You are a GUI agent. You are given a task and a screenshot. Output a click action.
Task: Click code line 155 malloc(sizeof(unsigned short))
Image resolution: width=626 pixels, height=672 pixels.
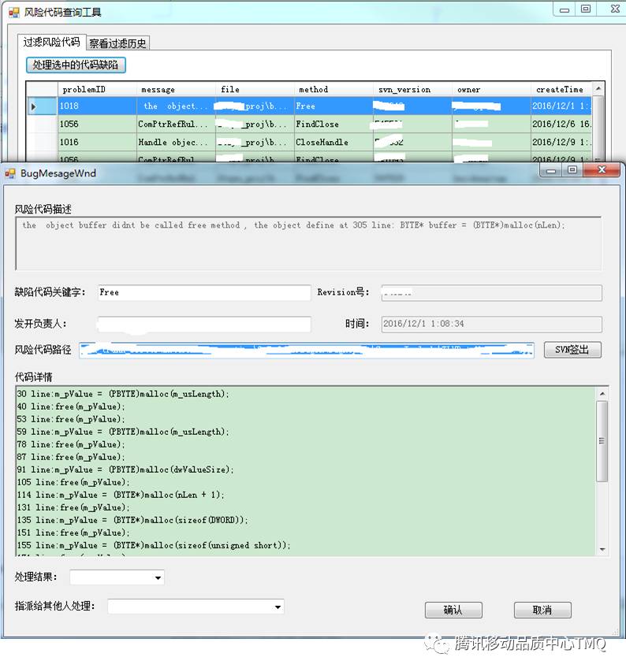tap(154, 546)
